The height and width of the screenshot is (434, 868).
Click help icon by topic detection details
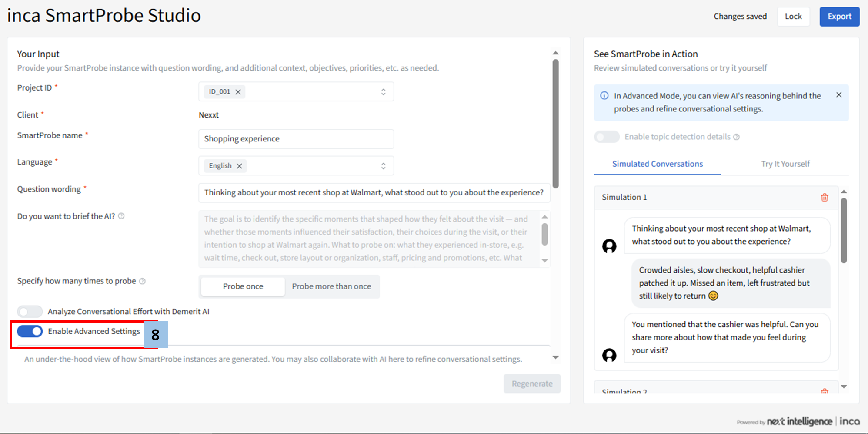(736, 137)
